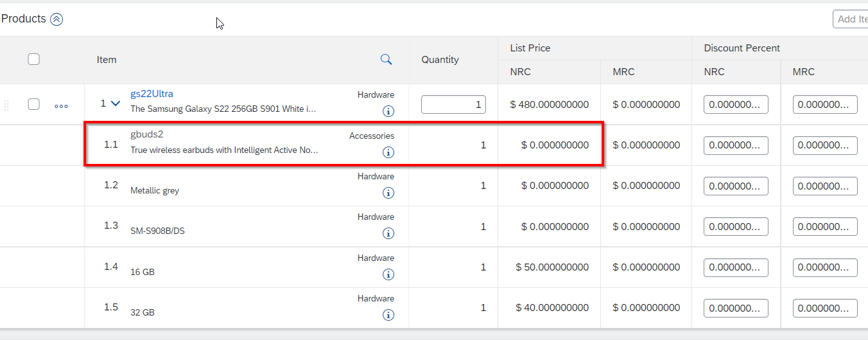Click the $ 50.000000000 NRC price

click(x=552, y=267)
